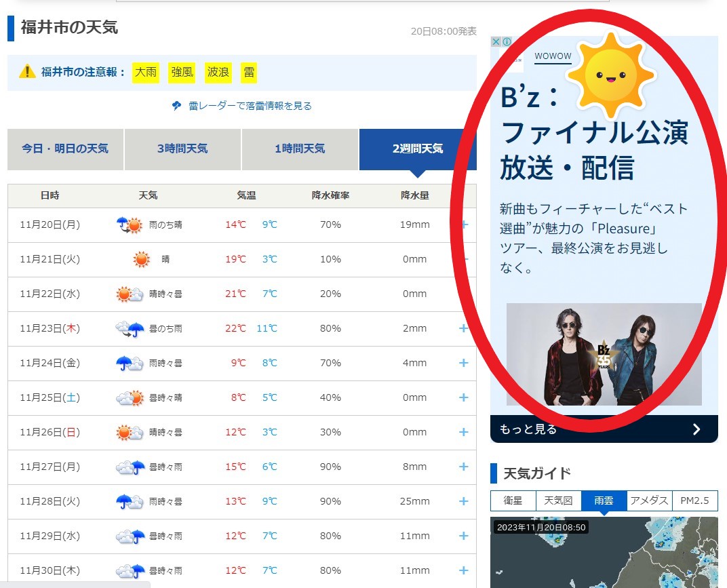Click the umbrella-and-cloud icon for 11月24日

(x=130, y=363)
